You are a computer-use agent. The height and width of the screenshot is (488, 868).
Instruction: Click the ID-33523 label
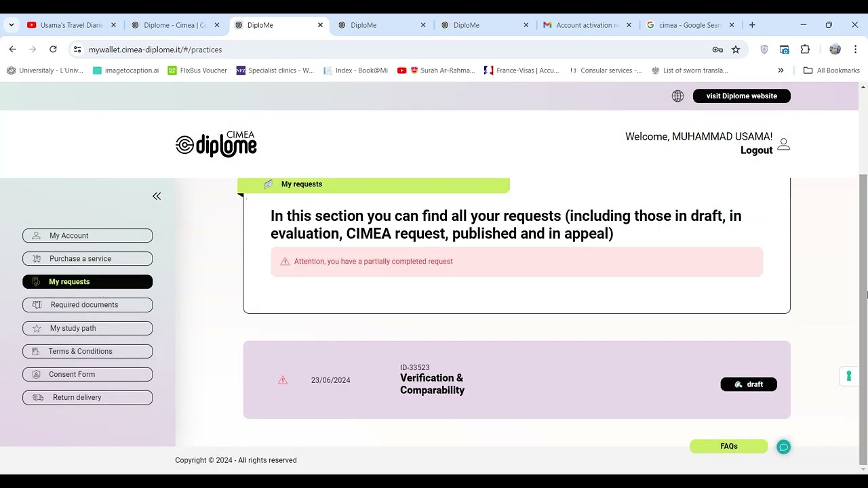pos(415,367)
